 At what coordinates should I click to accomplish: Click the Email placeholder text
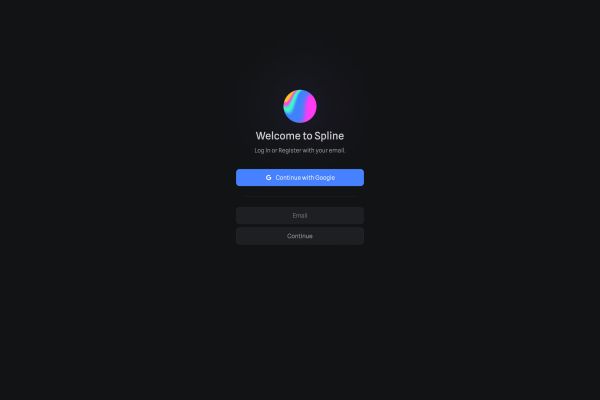pyautogui.click(x=300, y=216)
